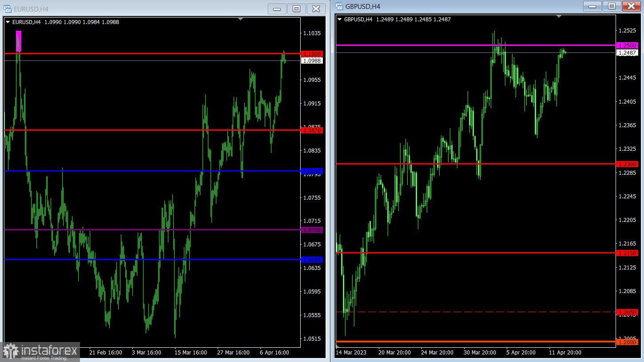The width and height of the screenshot is (644, 362).
Task: Click the EURUSD,H4 window chart icon
Action: coord(8,9)
